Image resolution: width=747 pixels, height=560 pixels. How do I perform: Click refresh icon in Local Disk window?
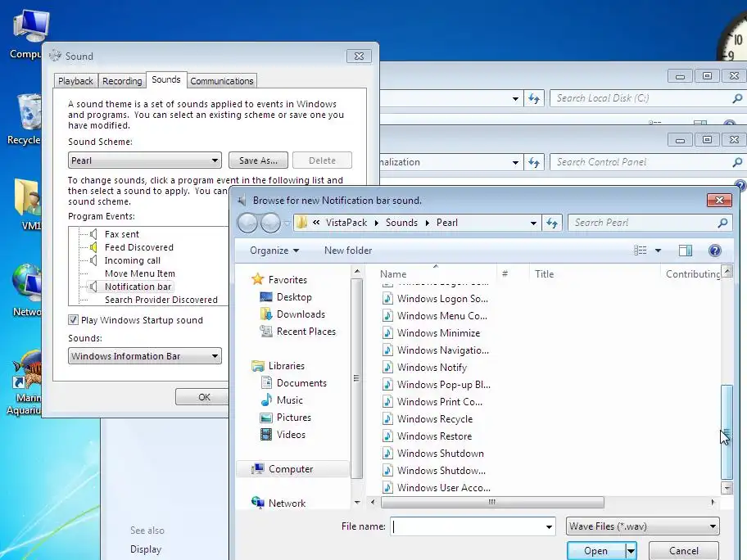pos(533,98)
